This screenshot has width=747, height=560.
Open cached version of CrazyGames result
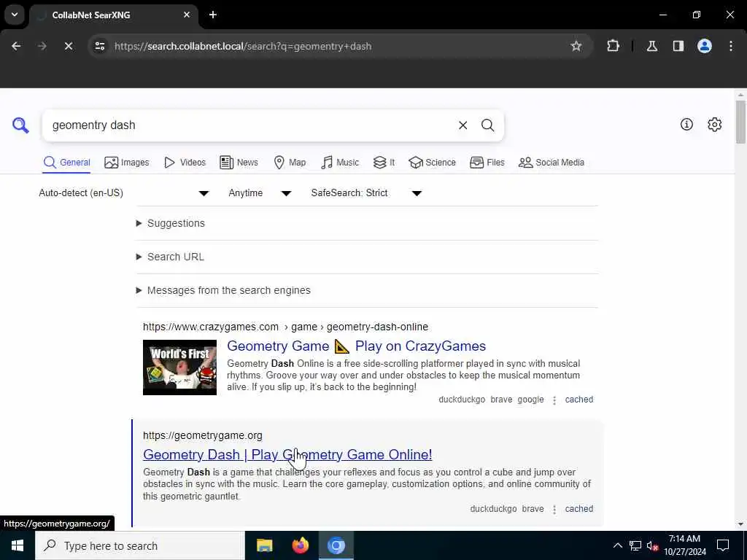tap(578, 400)
